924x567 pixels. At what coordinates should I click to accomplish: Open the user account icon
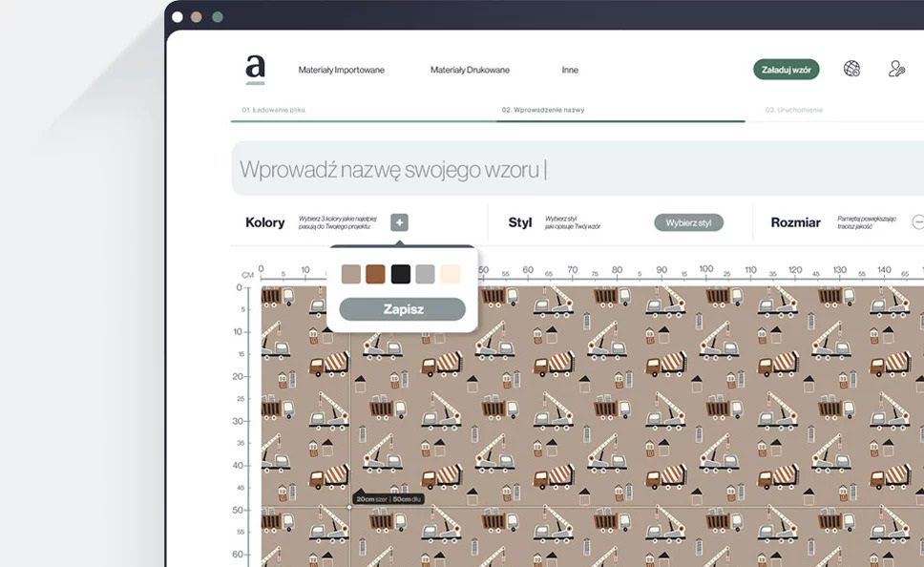[x=895, y=69]
